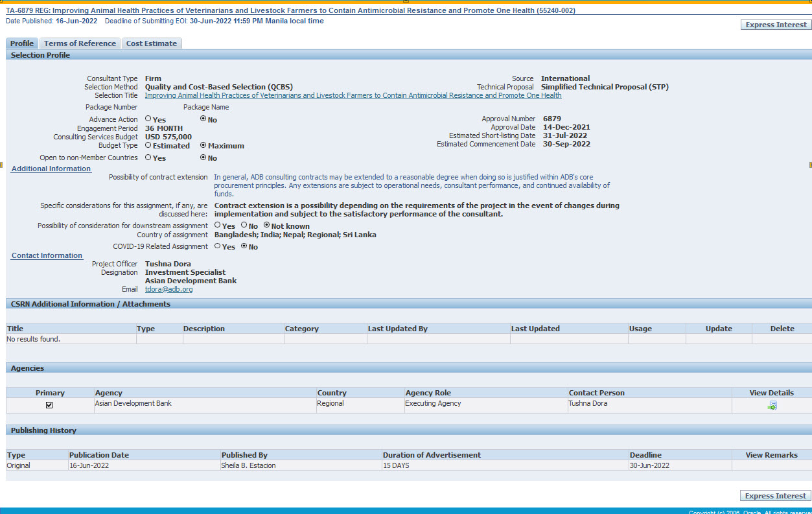The width and height of the screenshot is (812, 514).
Task: Select Yes for Open to non-Member Countries
Action: [148, 158]
